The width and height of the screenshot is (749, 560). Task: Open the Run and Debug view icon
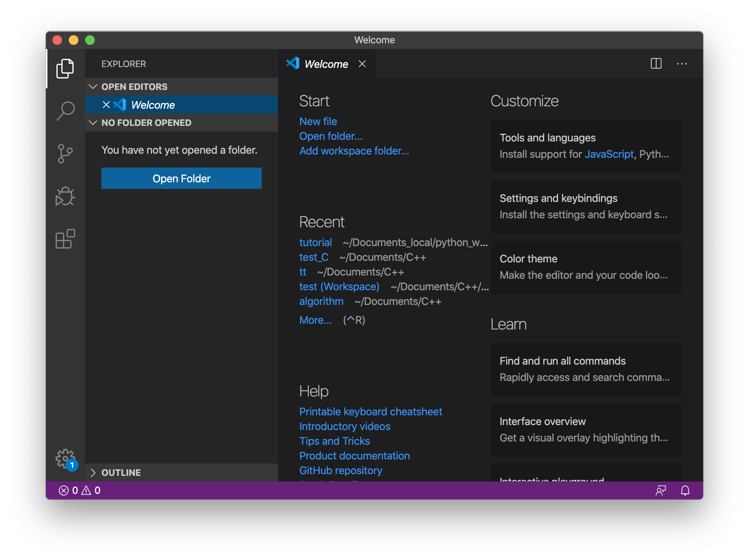click(x=65, y=196)
